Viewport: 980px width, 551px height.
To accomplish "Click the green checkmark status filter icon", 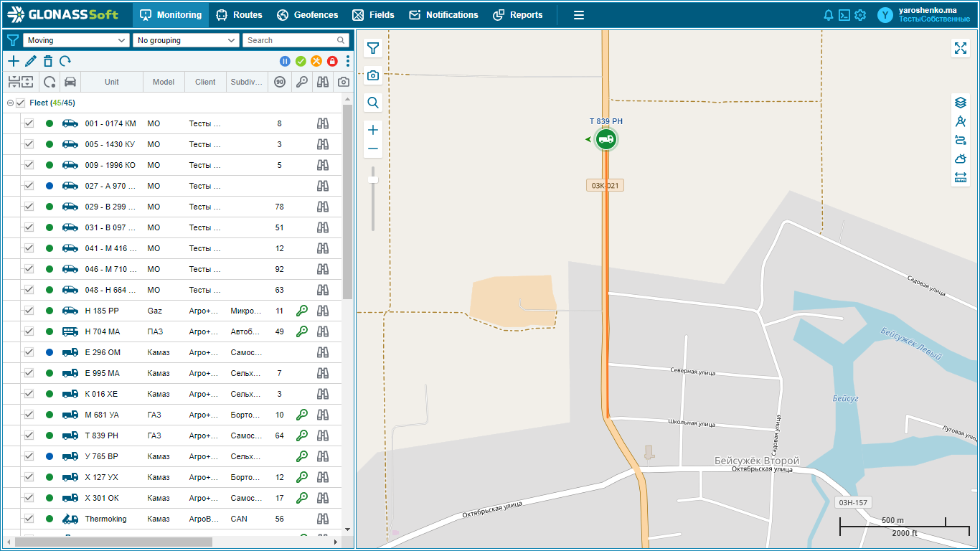I will click(301, 62).
